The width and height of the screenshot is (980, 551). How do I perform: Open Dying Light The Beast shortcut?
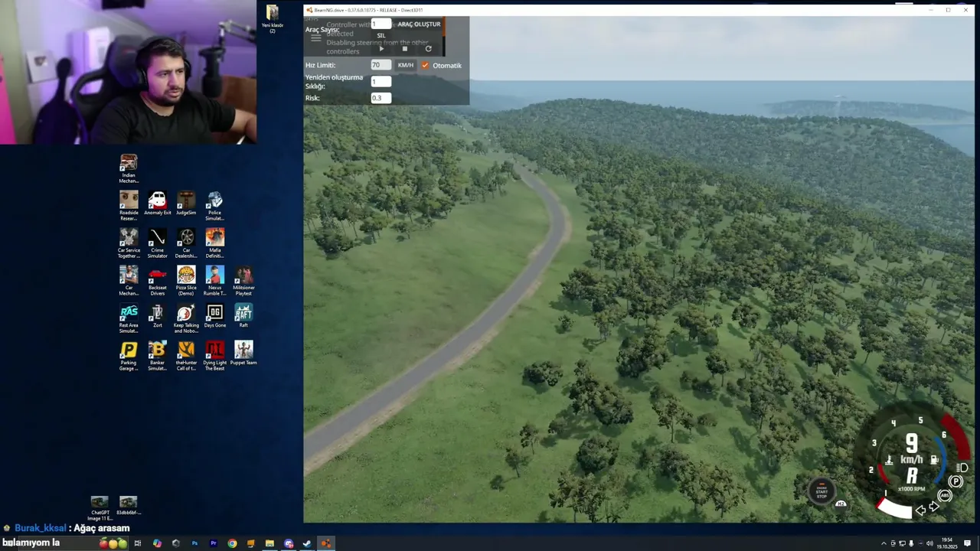(x=214, y=356)
